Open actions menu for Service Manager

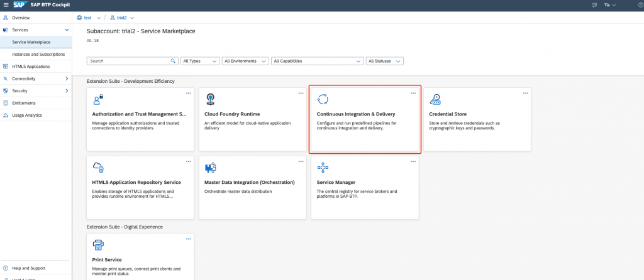pyautogui.click(x=413, y=161)
